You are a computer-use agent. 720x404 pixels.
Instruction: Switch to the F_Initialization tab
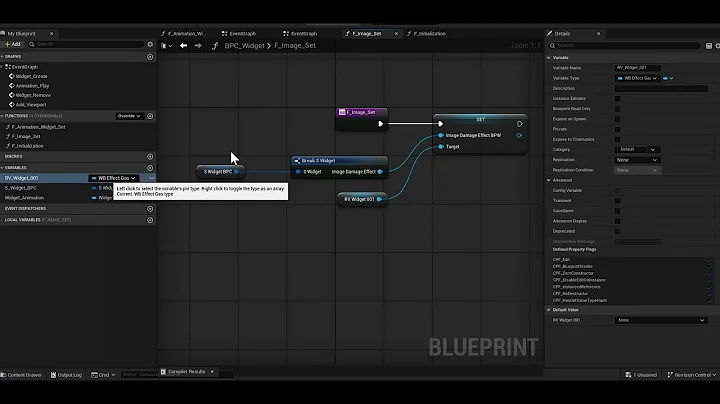(x=426, y=34)
